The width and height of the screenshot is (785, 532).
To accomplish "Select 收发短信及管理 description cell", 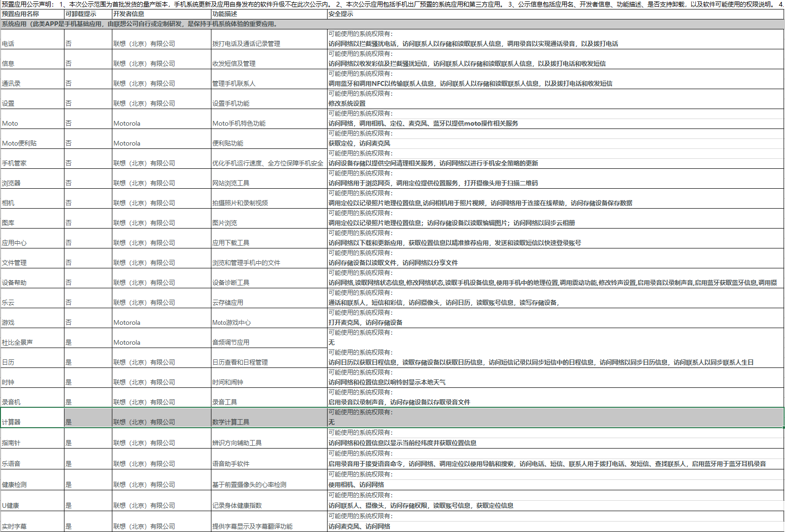I will click(269, 59).
